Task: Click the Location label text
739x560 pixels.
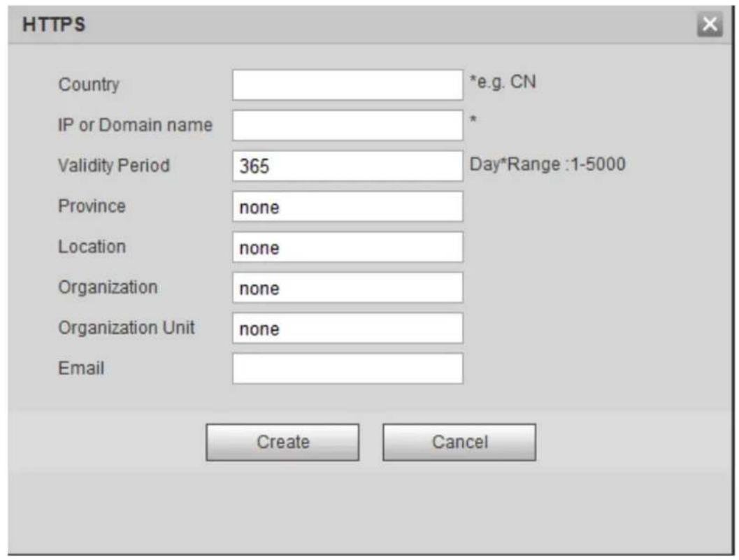Action: [92, 247]
